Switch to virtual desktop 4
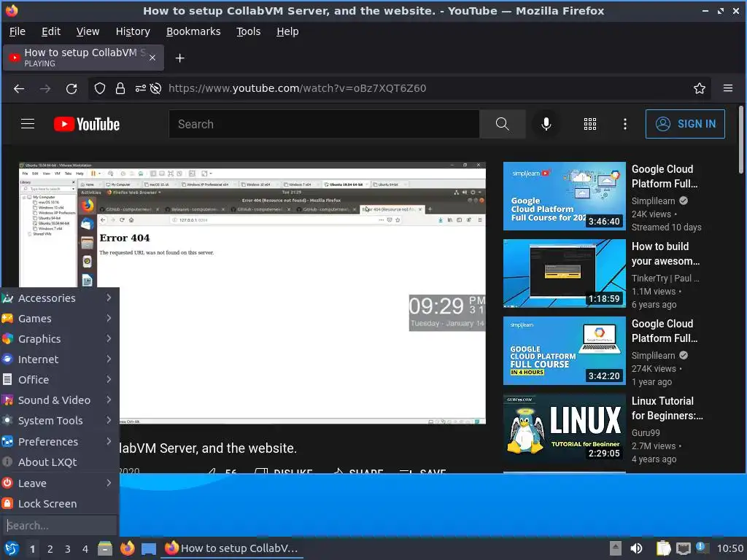The width and height of the screenshot is (747, 560). pyautogui.click(x=85, y=549)
